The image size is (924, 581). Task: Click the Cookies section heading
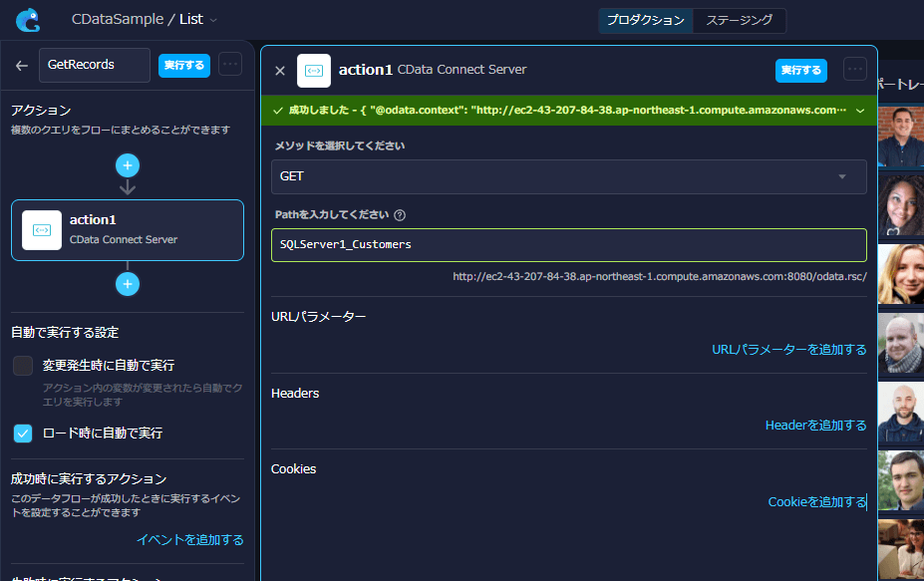[293, 469]
